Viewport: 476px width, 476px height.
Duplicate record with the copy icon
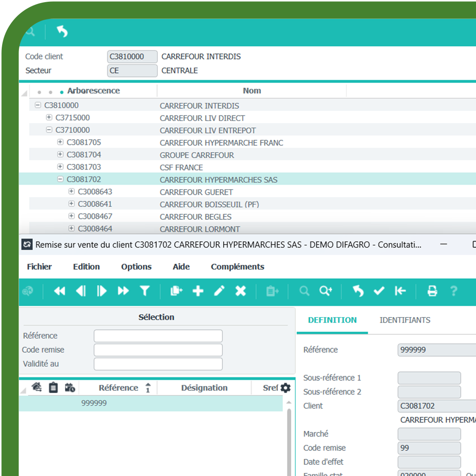point(176,291)
